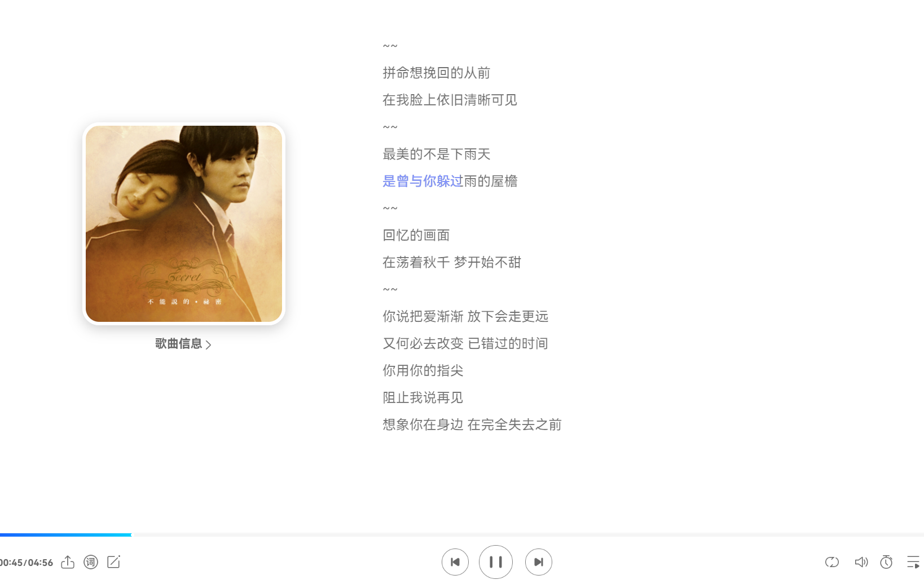Jump to lyric 阻止我说再见
This screenshot has width=924, height=584.
423,397
